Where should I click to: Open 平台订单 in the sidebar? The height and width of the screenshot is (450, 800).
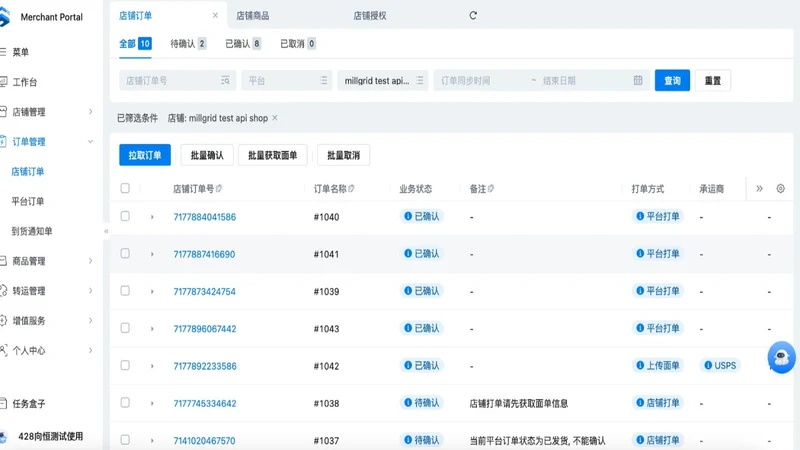pos(28,201)
